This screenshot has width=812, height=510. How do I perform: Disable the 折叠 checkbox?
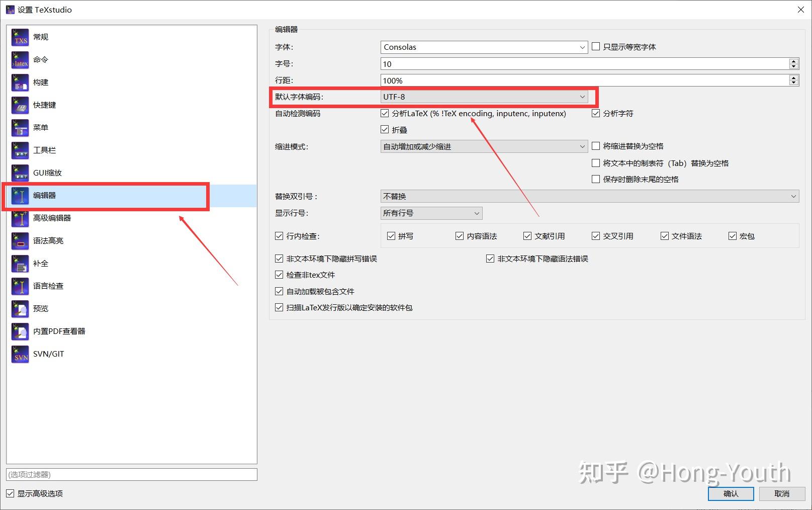pyautogui.click(x=385, y=129)
